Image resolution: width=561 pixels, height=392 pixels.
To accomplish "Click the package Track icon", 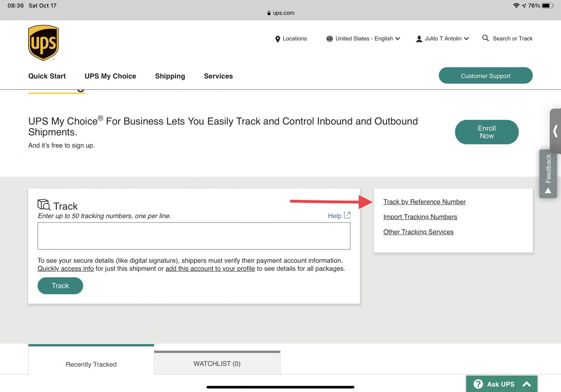I will (44, 205).
